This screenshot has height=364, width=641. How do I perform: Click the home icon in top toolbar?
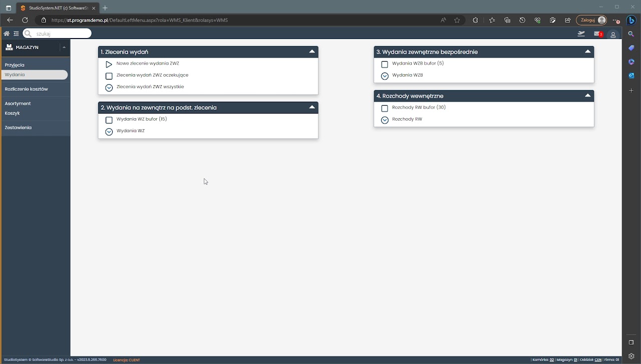[x=7, y=34]
